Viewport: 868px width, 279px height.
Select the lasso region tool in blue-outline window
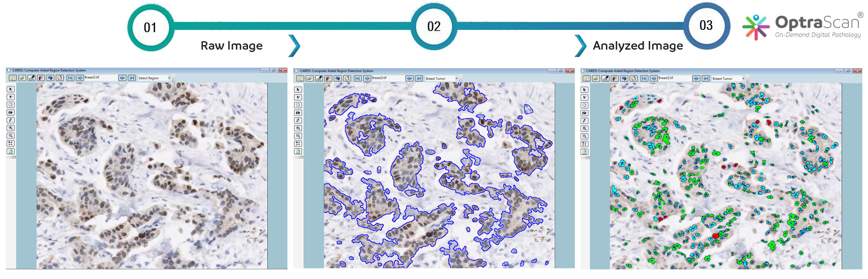(x=298, y=105)
